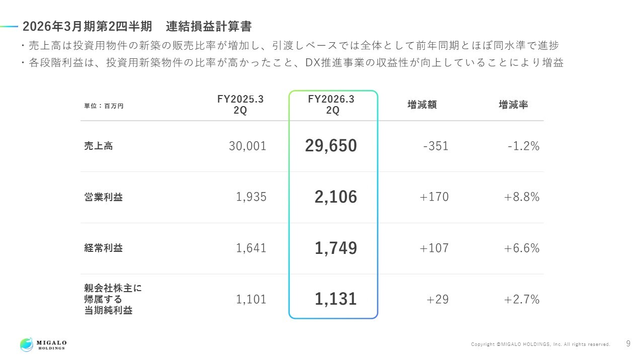Screen dimensions: 644x362
Task: Click the highlighted 29,650 sales figure
Action: [331, 146]
